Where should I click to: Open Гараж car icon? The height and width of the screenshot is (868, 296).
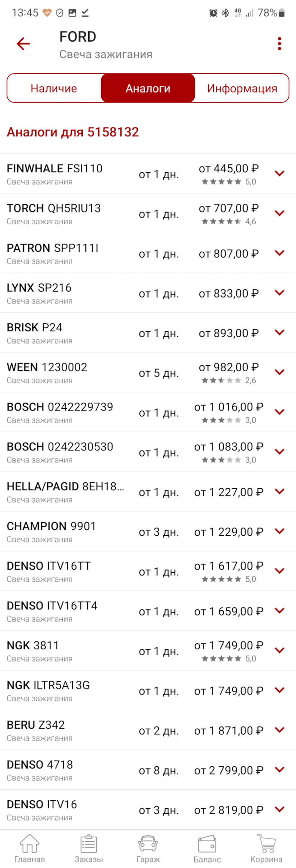(148, 849)
